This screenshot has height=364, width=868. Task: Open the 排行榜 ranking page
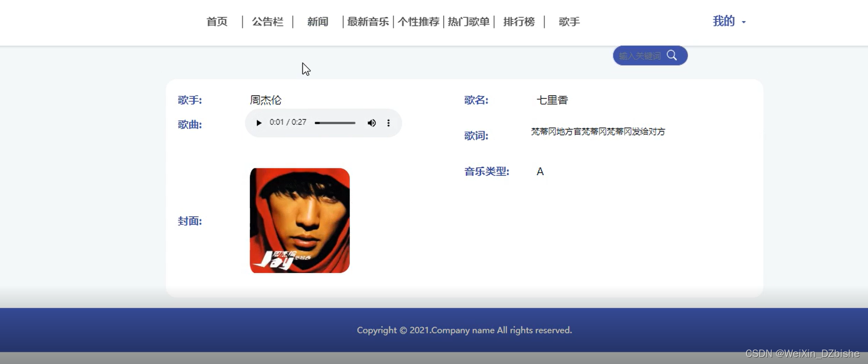[x=519, y=22]
